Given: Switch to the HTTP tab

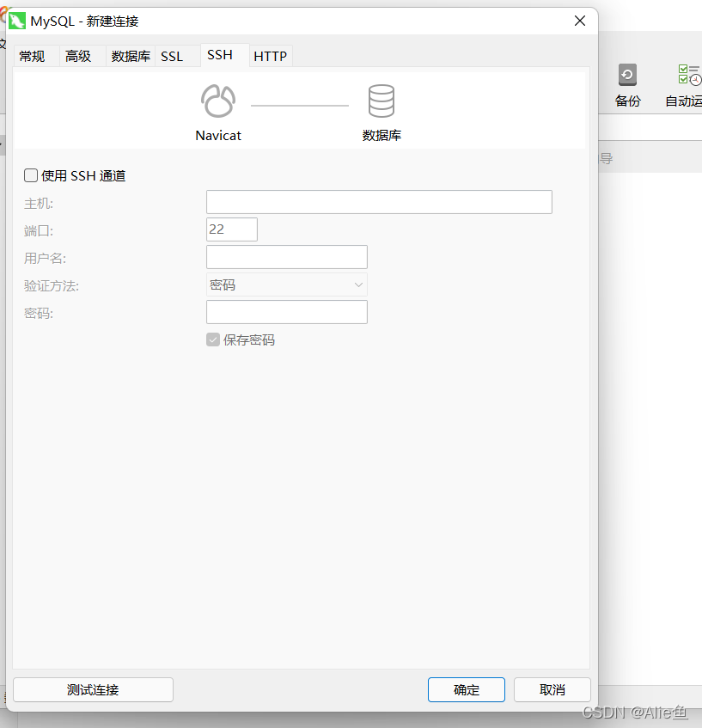Looking at the screenshot, I should [x=271, y=56].
